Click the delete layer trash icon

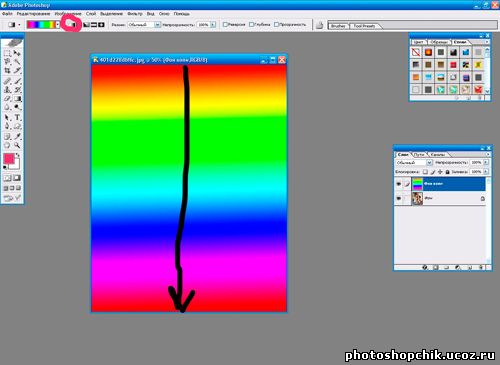point(481,267)
